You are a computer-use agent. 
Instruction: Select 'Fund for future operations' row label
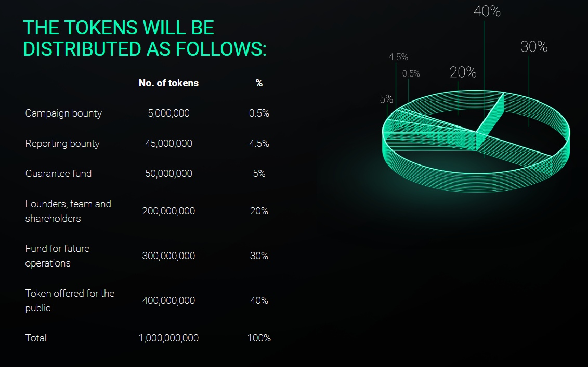[x=57, y=256]
